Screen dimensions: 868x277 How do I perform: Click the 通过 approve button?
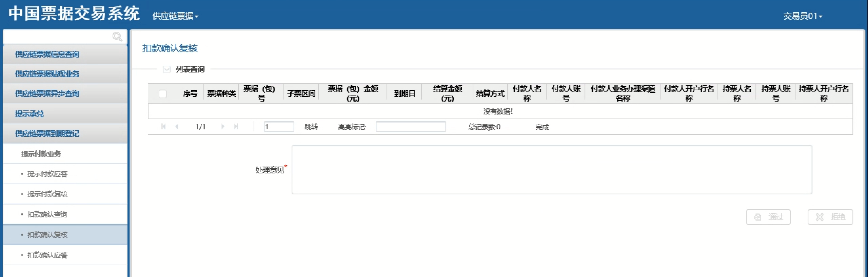768,217
